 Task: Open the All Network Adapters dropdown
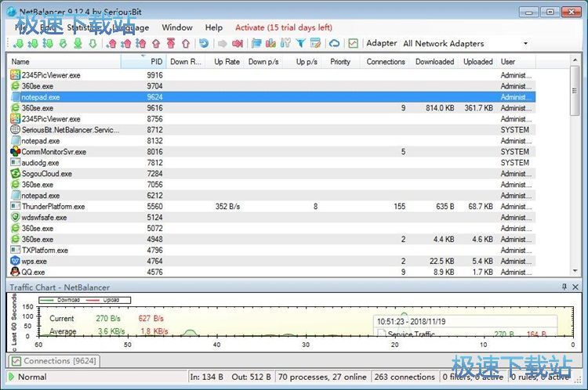pyautogui.click(x=525, y=43)
